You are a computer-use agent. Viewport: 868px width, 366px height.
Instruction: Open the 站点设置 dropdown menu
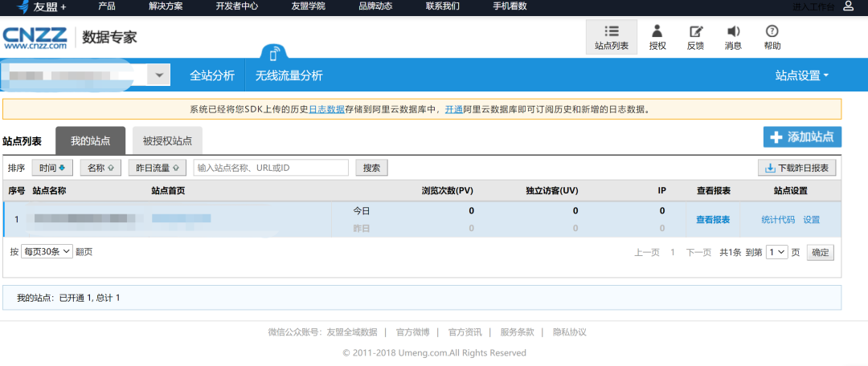801,75
